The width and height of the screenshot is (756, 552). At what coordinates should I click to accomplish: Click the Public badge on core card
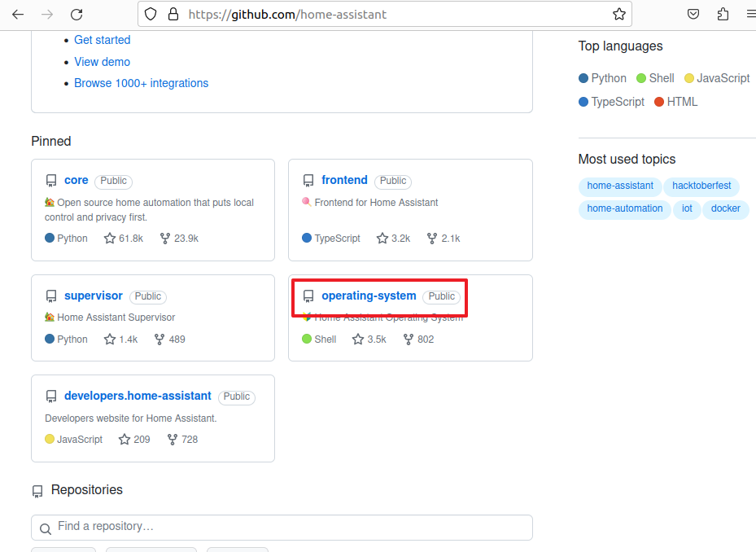tap(113, 181)
